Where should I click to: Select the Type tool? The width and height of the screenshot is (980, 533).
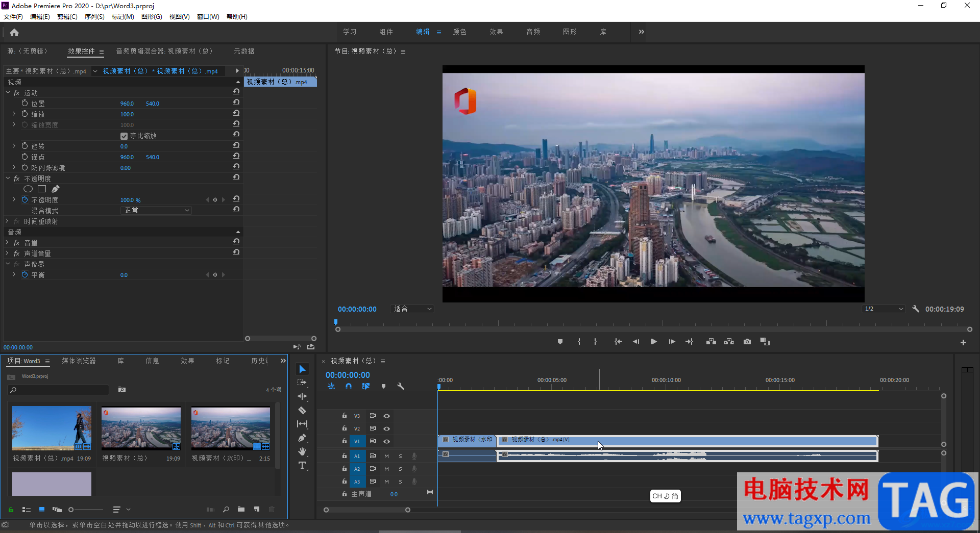point(302,466)
